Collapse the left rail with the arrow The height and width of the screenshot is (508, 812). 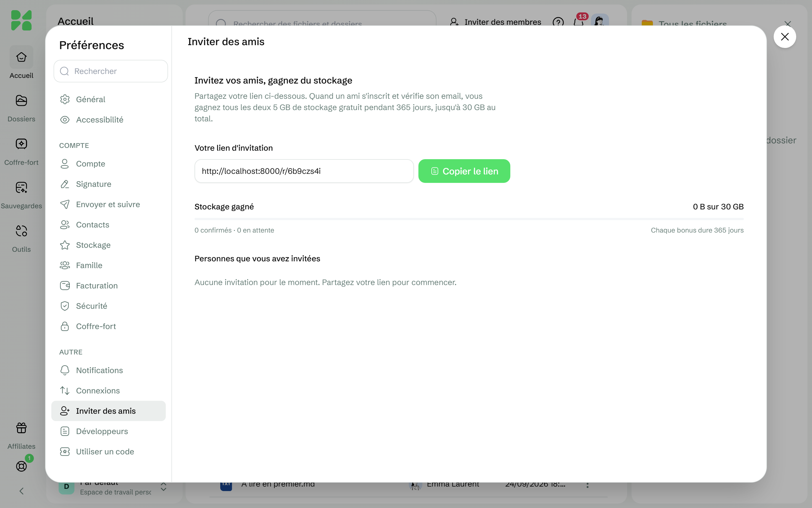tap(21, 491)
